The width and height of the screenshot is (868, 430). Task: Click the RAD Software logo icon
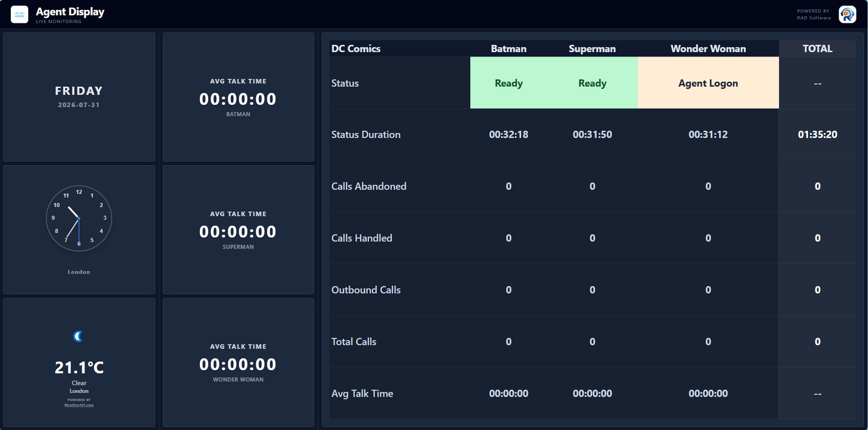(847, 15)
